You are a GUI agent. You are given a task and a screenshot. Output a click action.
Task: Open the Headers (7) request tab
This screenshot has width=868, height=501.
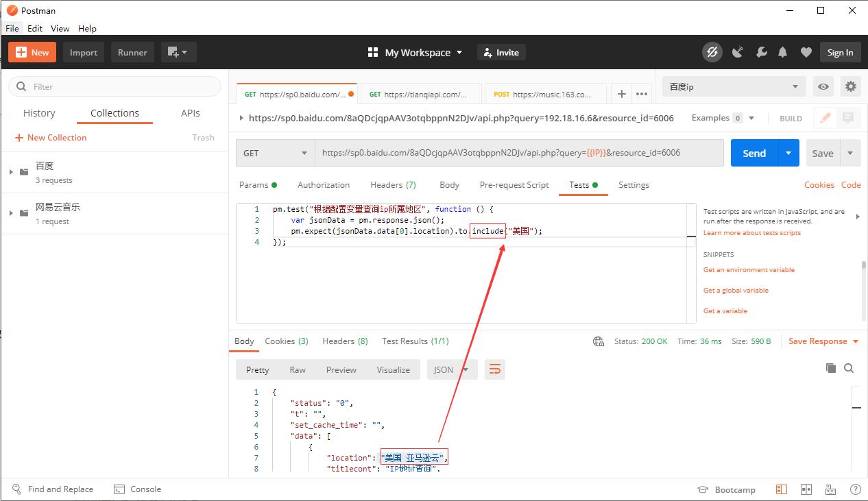tap(393, 184)
